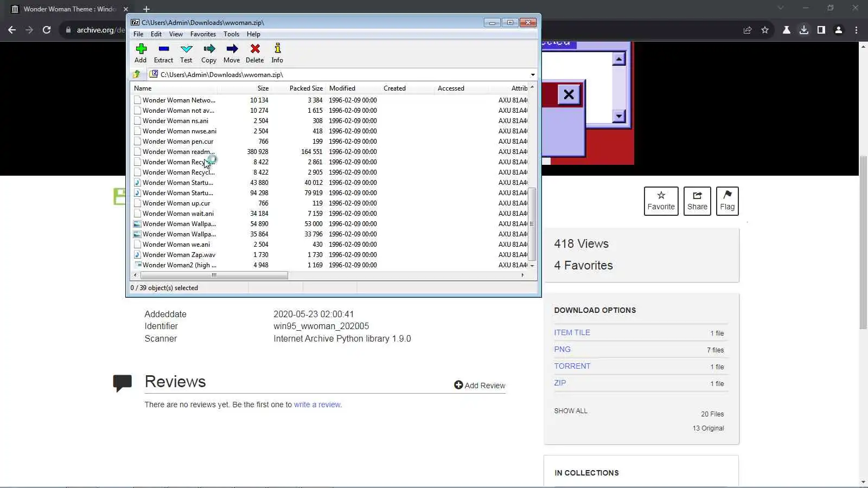This screenshot has width=868, height=488.
Task: Go up one folder level in 7-Zip
Action: pos(137,74)
